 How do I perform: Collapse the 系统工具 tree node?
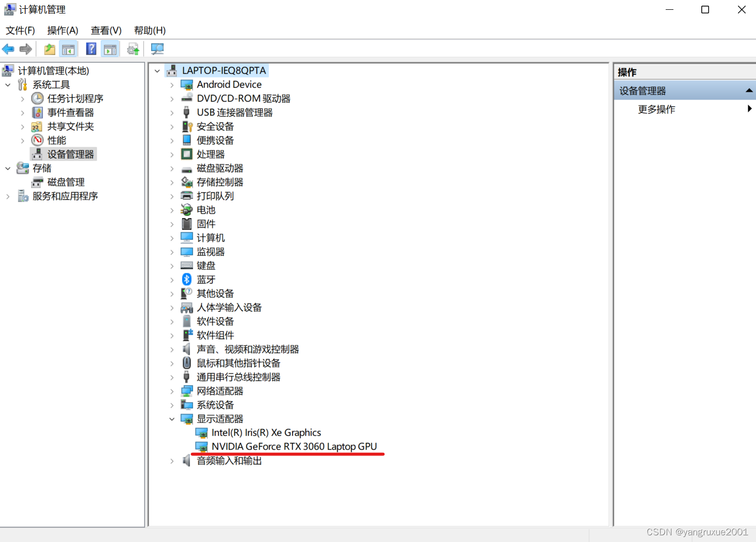point(8,85)
